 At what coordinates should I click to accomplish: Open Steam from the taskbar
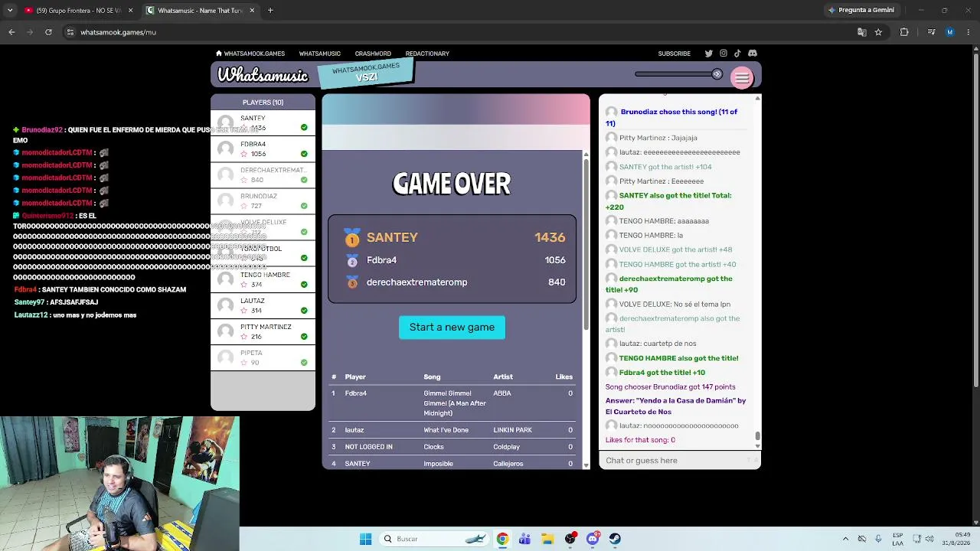click(x=615, y=539)
